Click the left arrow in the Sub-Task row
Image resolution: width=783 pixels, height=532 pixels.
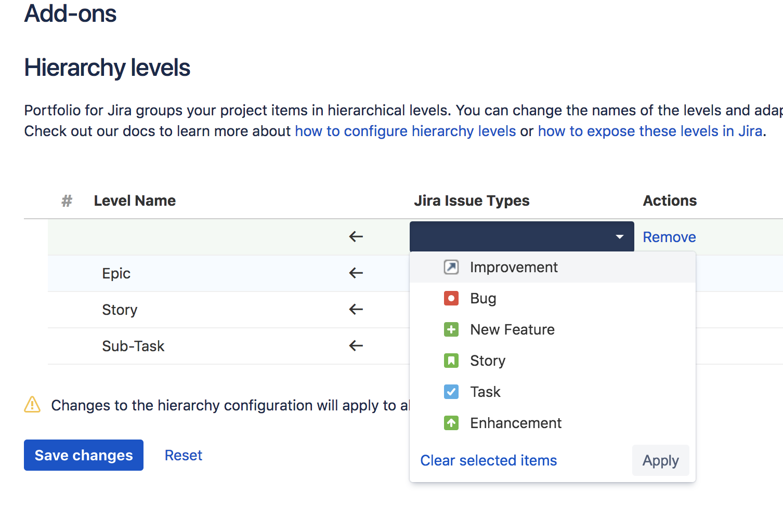click(x=356, y=345)
